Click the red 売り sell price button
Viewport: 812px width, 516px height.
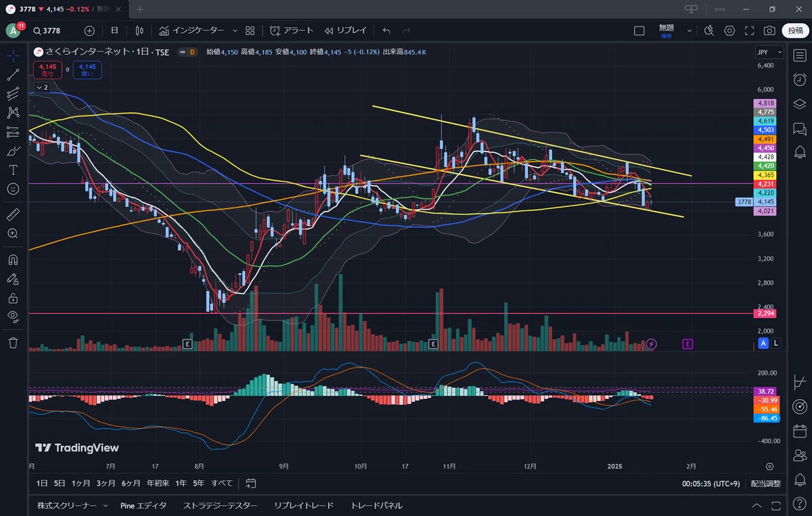point(47,70)
